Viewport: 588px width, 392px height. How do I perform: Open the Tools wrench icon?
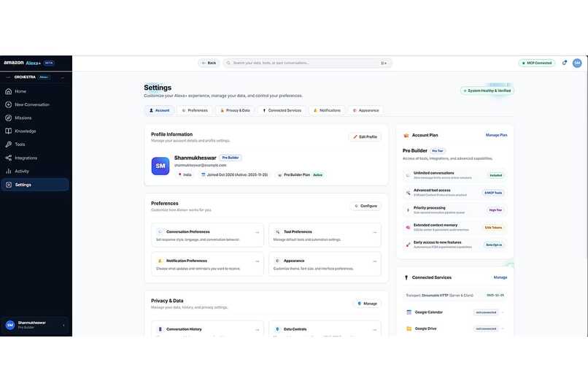[9, 145]
